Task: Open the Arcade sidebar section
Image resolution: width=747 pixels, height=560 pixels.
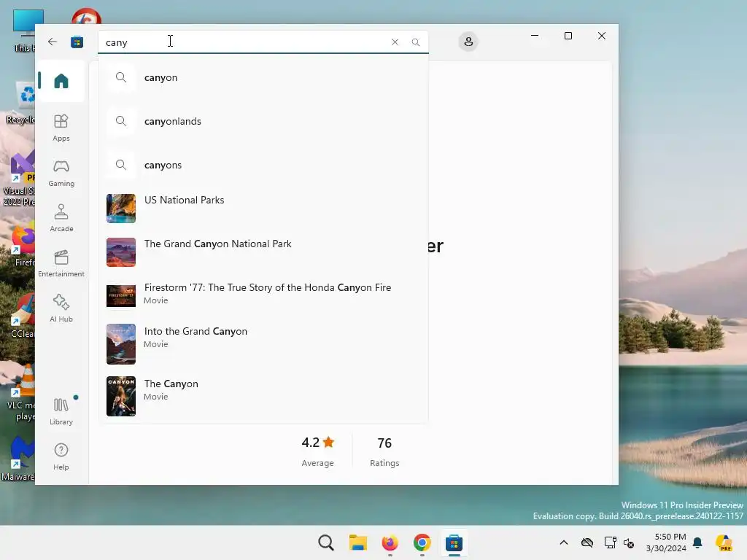Action: pyautogui.click(x=61, y=218)
